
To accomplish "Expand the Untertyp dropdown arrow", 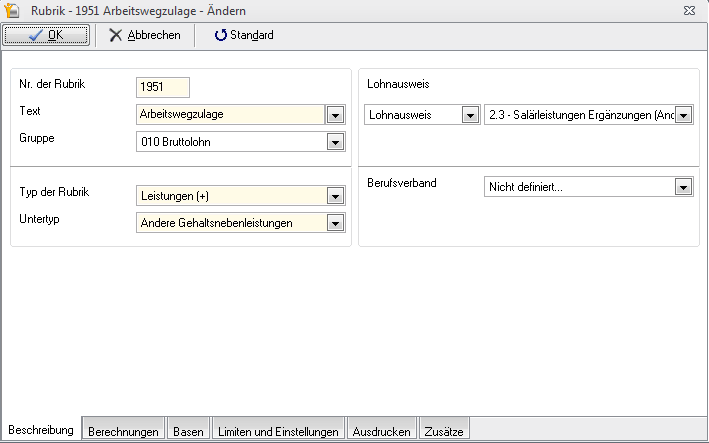I will pyautogui.click(x=335, y=223).
